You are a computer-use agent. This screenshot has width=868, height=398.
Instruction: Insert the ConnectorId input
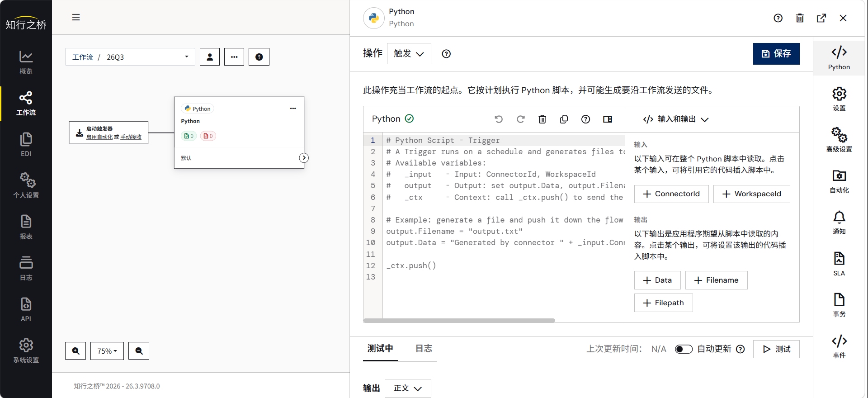(671, 194)
